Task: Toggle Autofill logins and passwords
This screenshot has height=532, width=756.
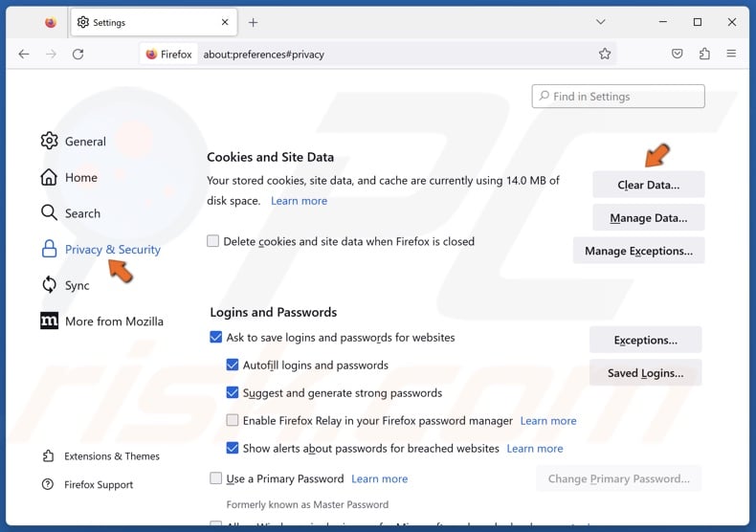Action: pos(233,365)
